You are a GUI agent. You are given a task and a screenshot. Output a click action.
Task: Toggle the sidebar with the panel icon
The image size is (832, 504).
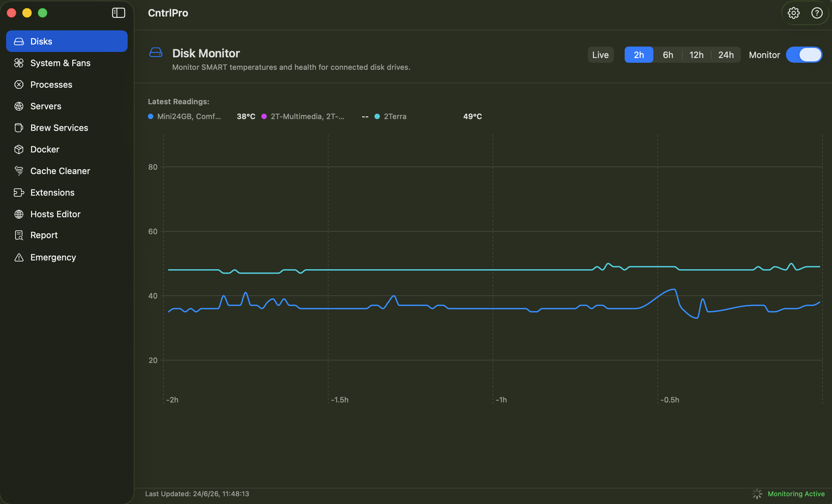[119, 13]
